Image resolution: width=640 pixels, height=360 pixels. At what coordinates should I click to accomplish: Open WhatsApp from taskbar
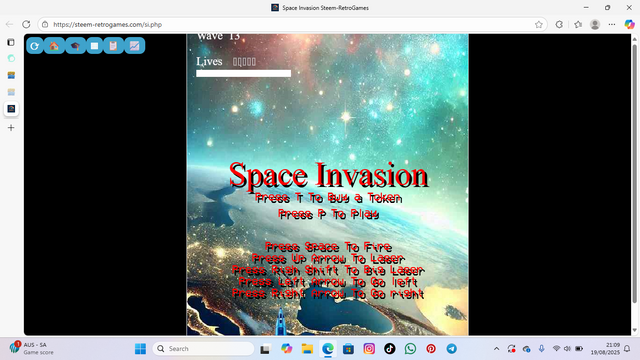pyautogui.click(x=410, y=349)
